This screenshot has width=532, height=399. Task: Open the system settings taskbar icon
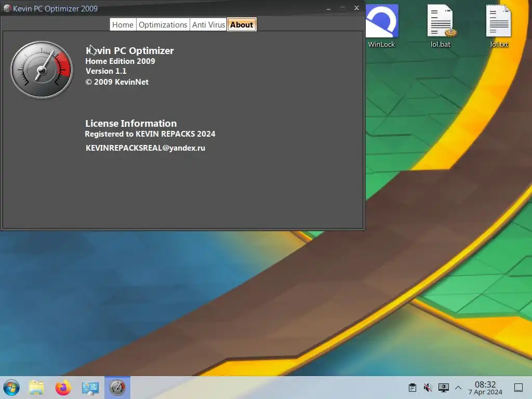[x=90, y=388]
